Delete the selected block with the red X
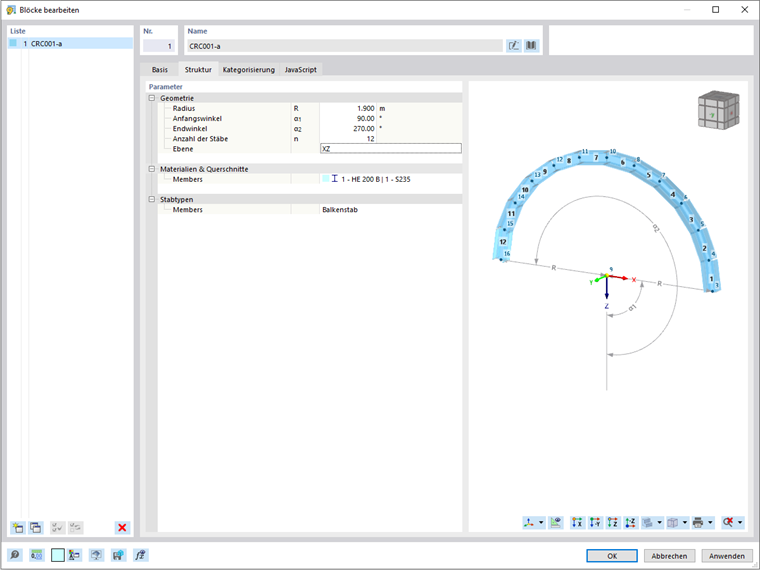The width and height of the screenshot is (760, 570). [122, 527]
